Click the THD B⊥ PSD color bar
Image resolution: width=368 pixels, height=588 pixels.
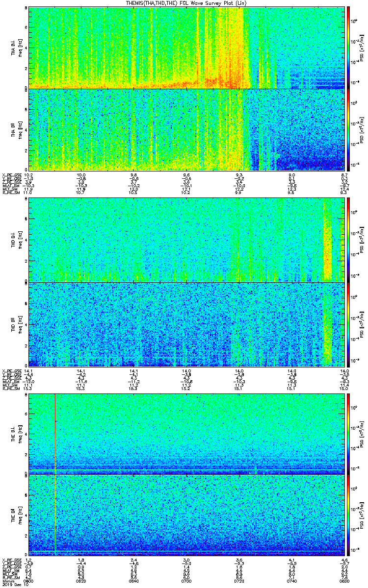[348, 239]
